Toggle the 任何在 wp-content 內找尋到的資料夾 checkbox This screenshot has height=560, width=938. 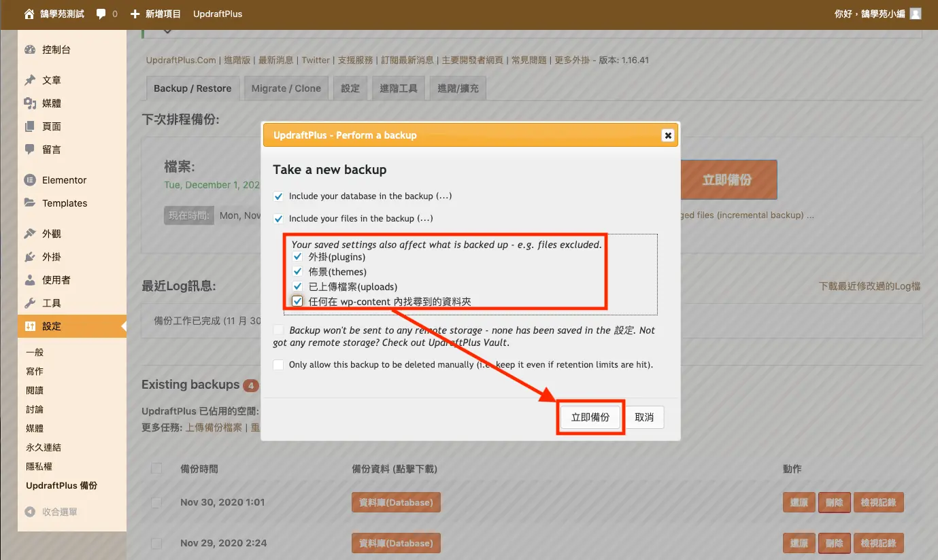(x=297, y=301)
